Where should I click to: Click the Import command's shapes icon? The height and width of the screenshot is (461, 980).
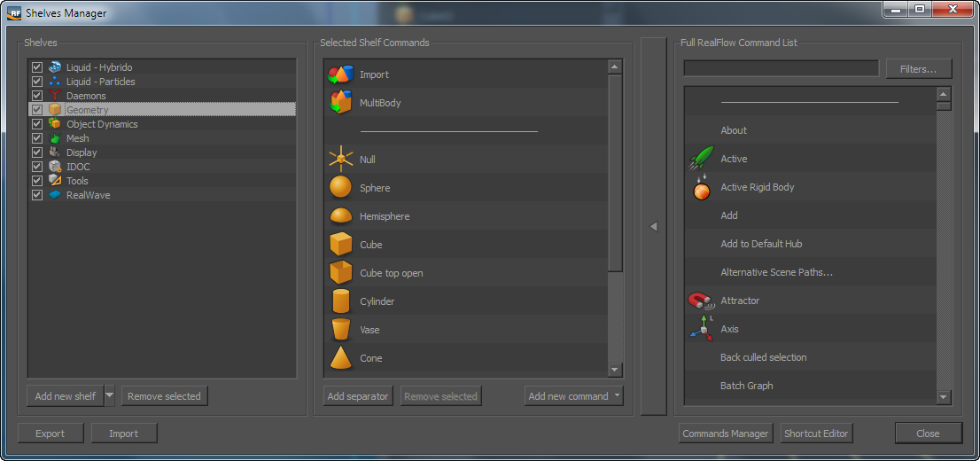(x=340, y=74)
